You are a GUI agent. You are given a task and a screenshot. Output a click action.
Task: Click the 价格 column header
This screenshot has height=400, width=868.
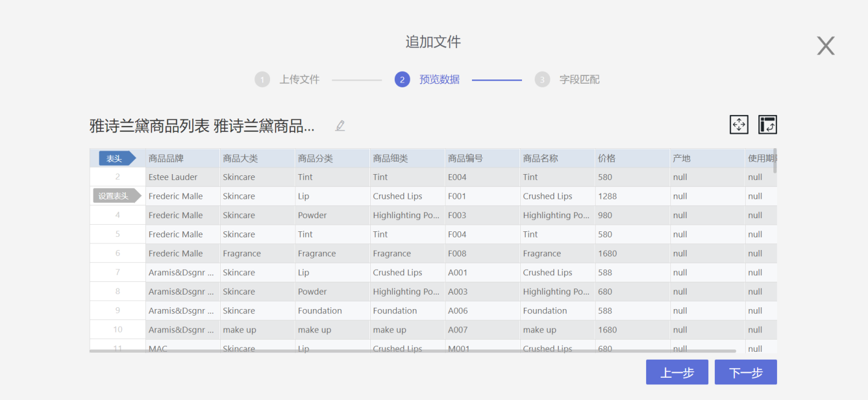point(606,158)
